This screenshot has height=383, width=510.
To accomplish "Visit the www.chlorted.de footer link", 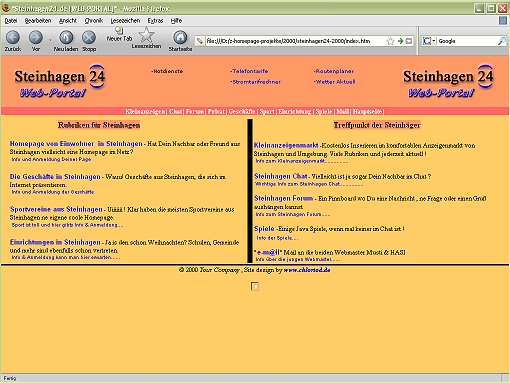I will point(307,270).
